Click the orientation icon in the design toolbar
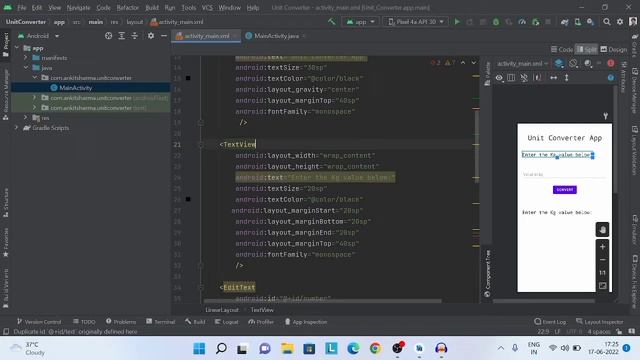This screenshot has width=640, height=360. pyautogui.click(x=573, y=64)
